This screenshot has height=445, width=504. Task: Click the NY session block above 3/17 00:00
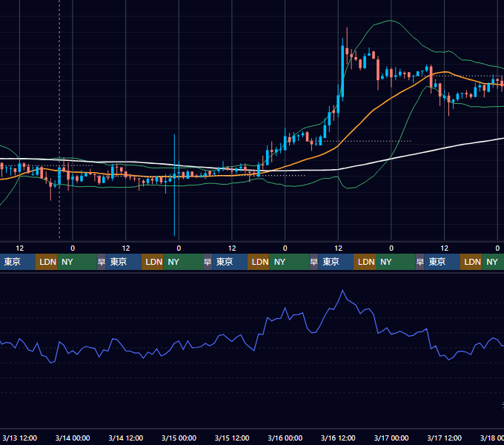(396, 262)
